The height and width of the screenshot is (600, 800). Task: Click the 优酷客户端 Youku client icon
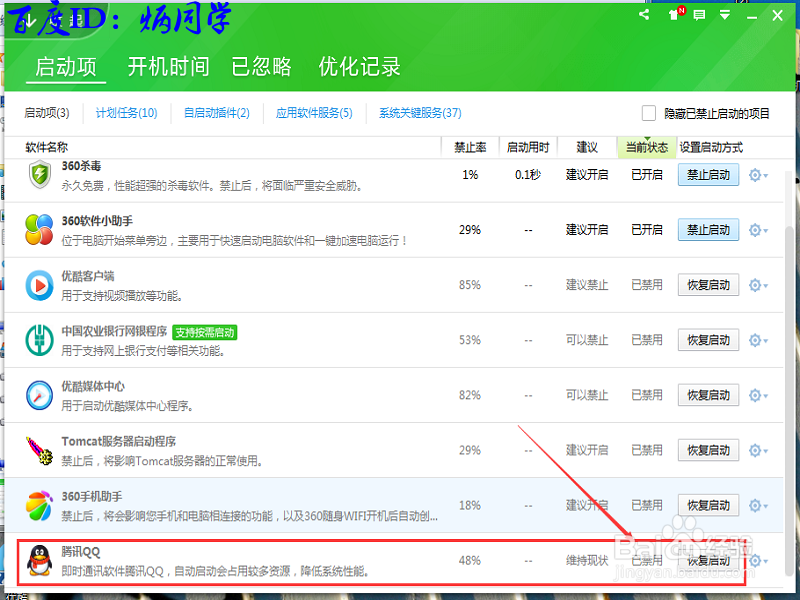click(38, 284)
